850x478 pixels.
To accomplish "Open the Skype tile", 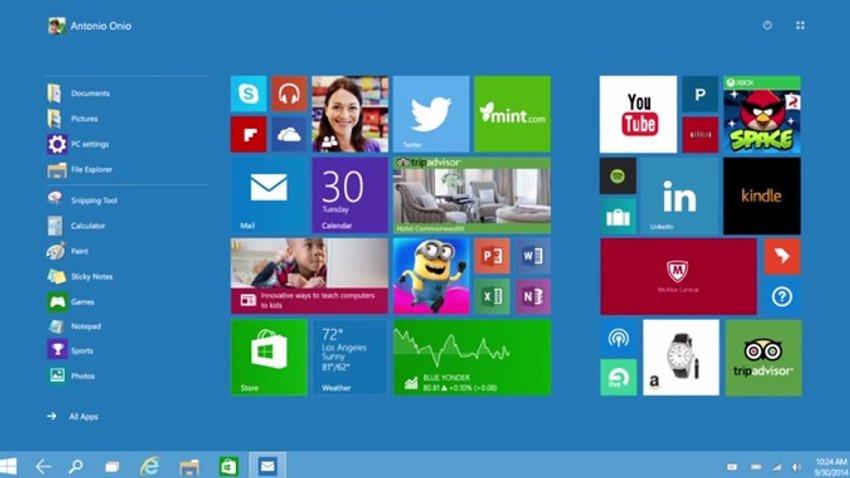I will (x=249, y=94).
